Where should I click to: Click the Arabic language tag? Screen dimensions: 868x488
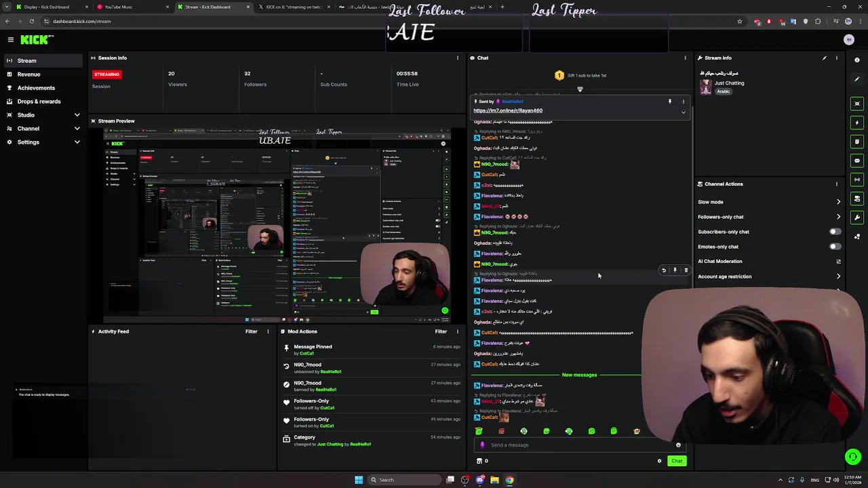(x=724, y=91)
